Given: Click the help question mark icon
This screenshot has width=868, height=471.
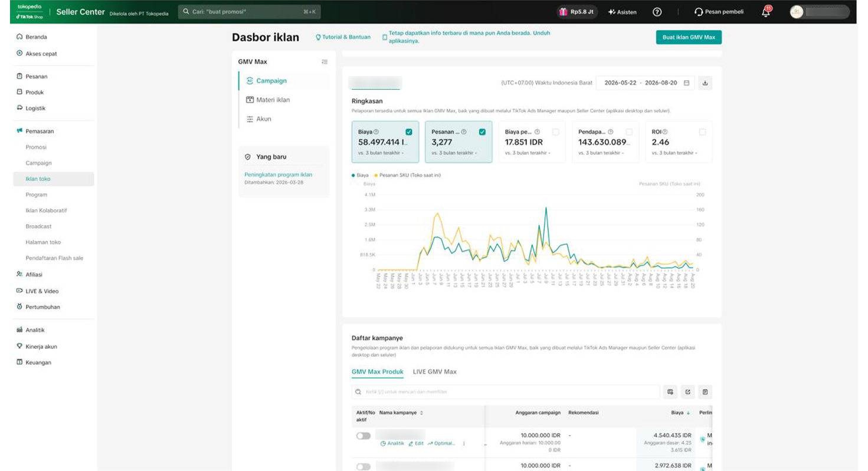Looking at the screenshot, I should 657,12.
